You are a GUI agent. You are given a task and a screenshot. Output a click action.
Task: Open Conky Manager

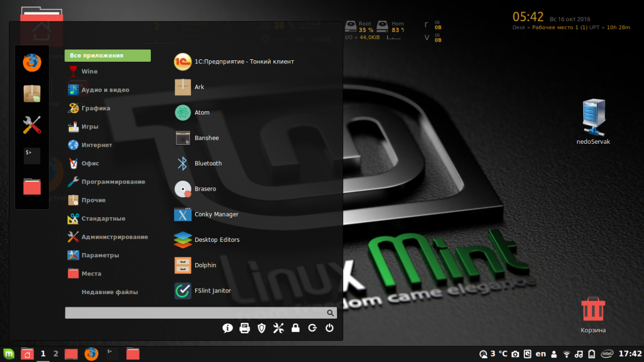206,214
